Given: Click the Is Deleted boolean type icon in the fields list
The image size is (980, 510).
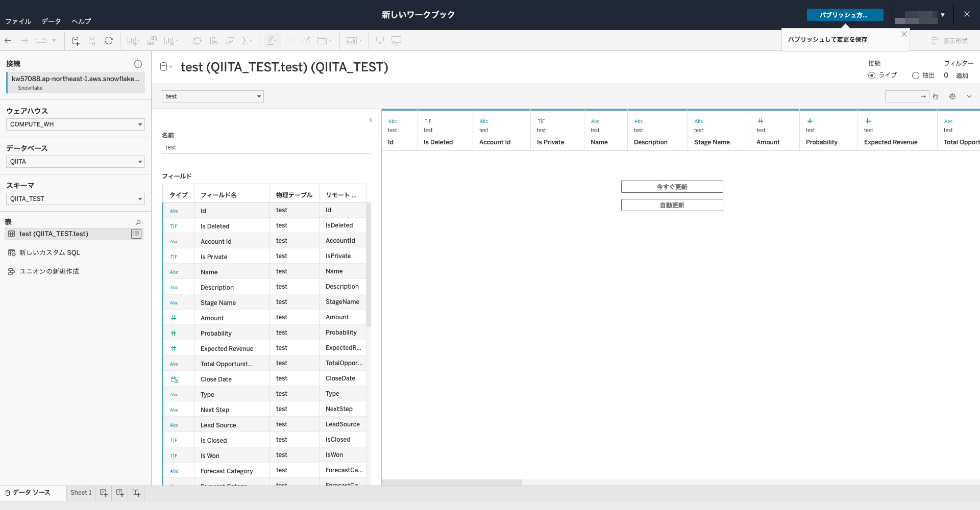Looking at the screenshot, I should (174, 226).
